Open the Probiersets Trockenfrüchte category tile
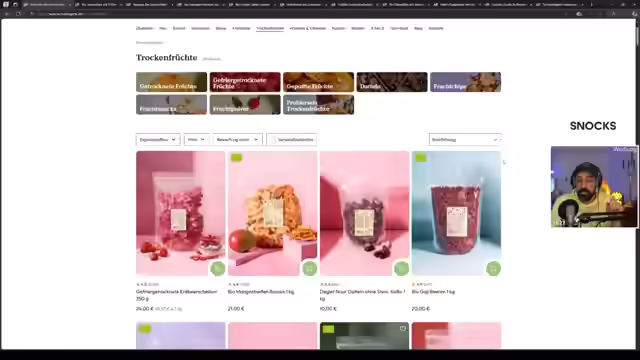This screenshot has width=640, height=360. click(x=318, y=104)
